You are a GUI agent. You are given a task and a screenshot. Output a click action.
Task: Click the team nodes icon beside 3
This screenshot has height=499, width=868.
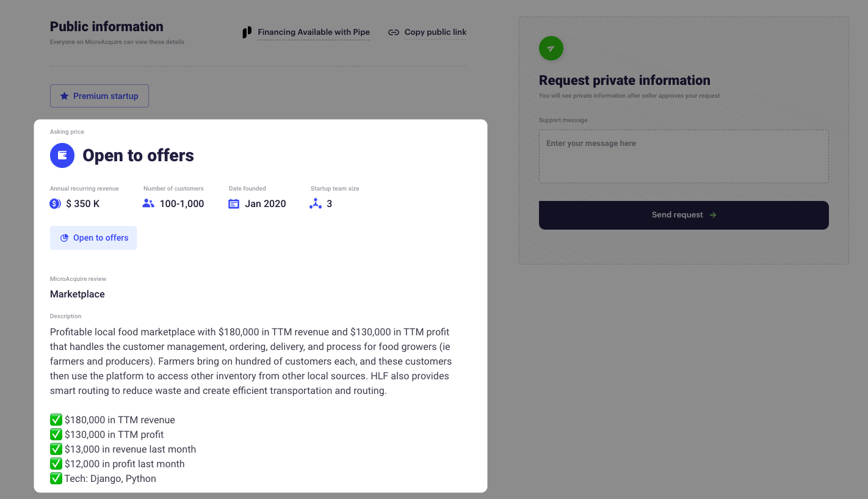point(316,204)
